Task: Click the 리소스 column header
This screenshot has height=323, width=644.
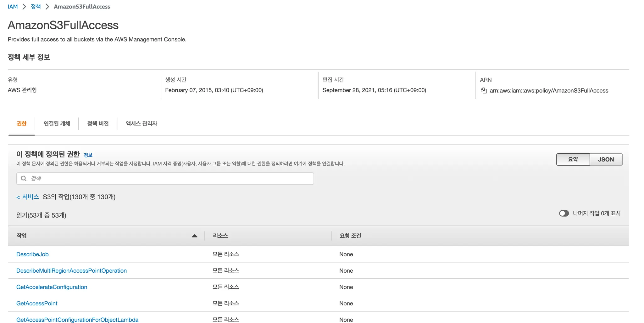Action: (220, 236)
